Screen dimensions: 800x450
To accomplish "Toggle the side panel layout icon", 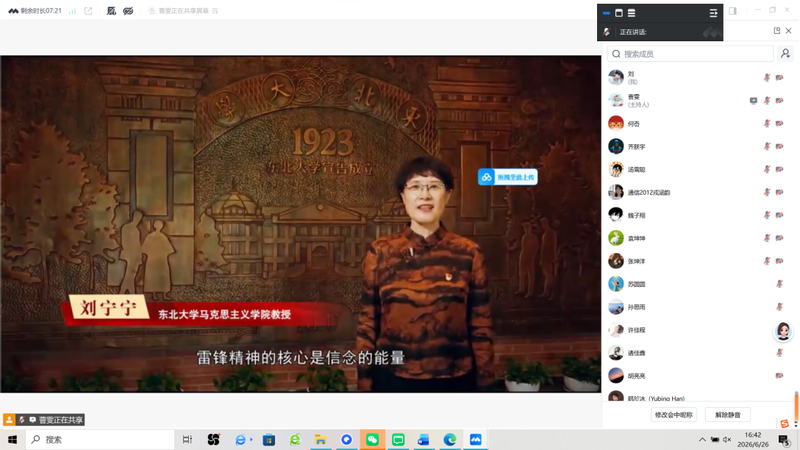I will coord(733,11).
